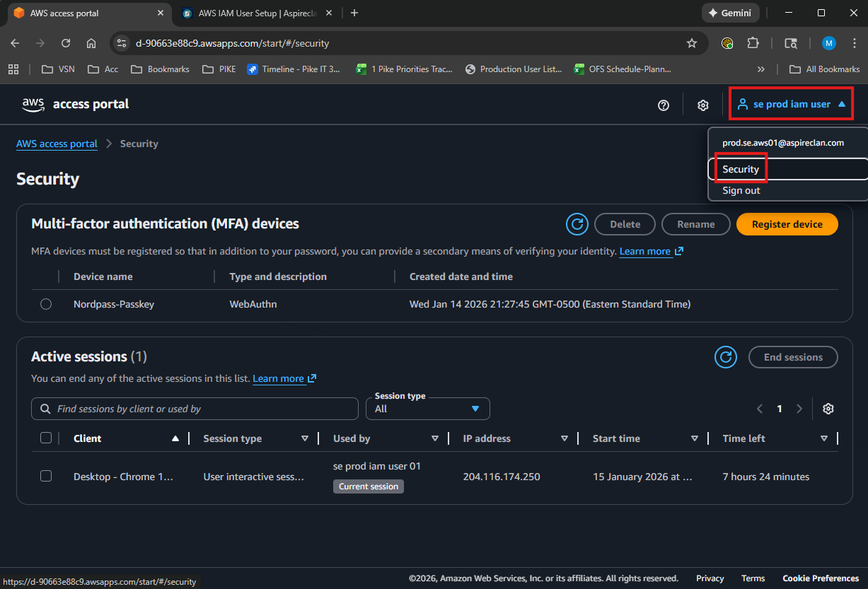Screen dimensions: 868x589
Task: Reload the page in Chrome
Action: tap(66, 43)
